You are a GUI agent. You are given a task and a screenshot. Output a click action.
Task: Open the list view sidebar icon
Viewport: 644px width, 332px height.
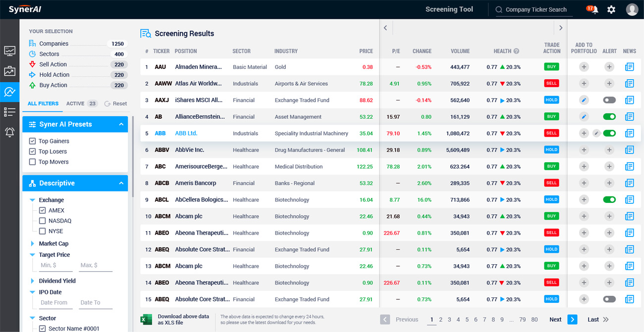(9, 112)
